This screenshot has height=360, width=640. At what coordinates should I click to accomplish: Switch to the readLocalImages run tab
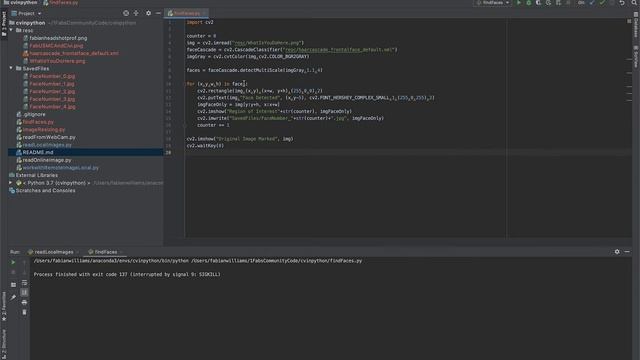pyautogui.click(x=53, y=252)
